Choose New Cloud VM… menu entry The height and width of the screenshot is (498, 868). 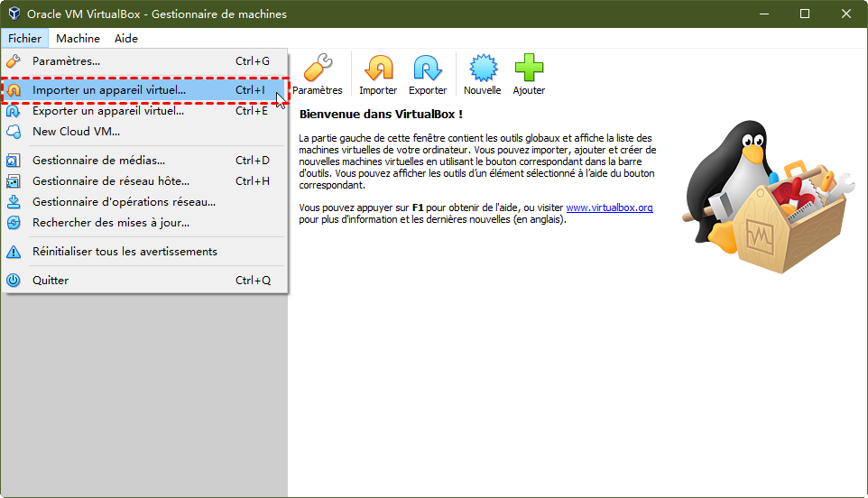point(144,131)
